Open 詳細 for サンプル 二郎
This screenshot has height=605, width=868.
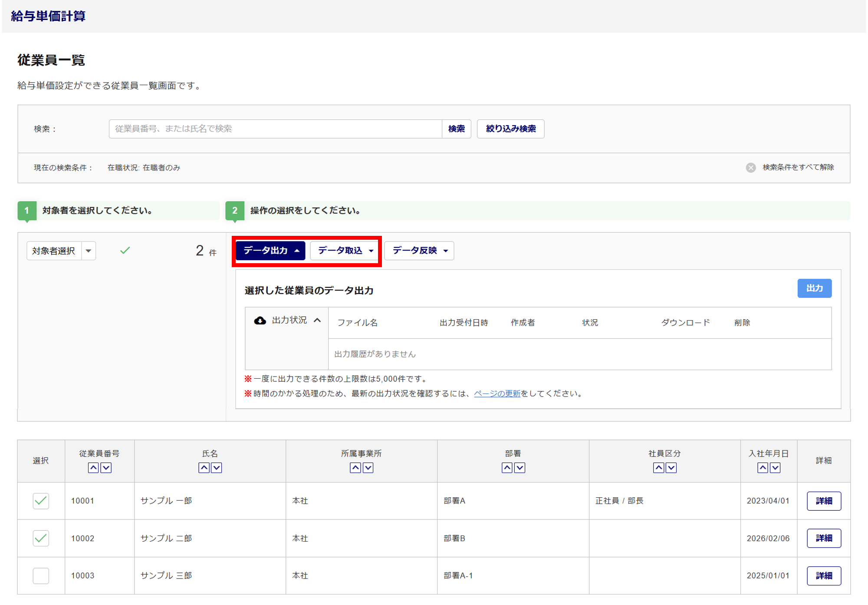pyautogui.click(x=823, y=538)
